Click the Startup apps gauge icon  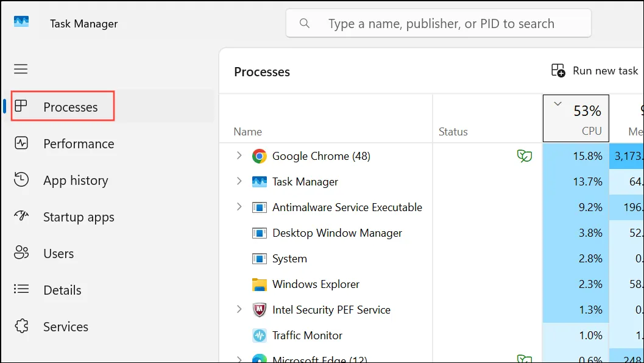(21, 216)
